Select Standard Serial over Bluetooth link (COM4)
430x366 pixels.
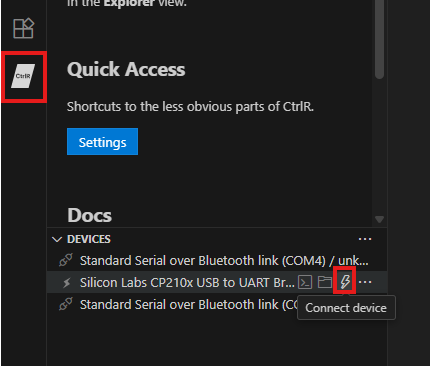217,260
